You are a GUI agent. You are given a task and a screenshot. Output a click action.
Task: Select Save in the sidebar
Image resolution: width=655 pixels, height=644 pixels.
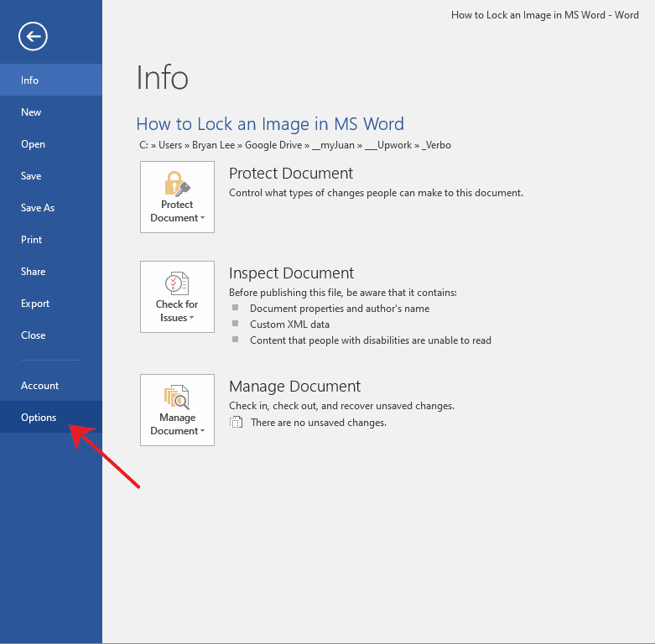(51, 176)
